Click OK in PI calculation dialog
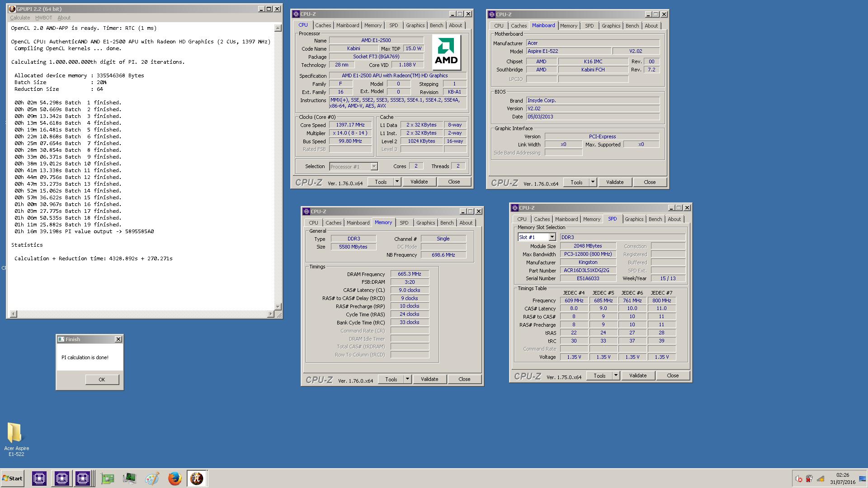Viewport: 868px width, 488px height. click(x=102, y=380)
